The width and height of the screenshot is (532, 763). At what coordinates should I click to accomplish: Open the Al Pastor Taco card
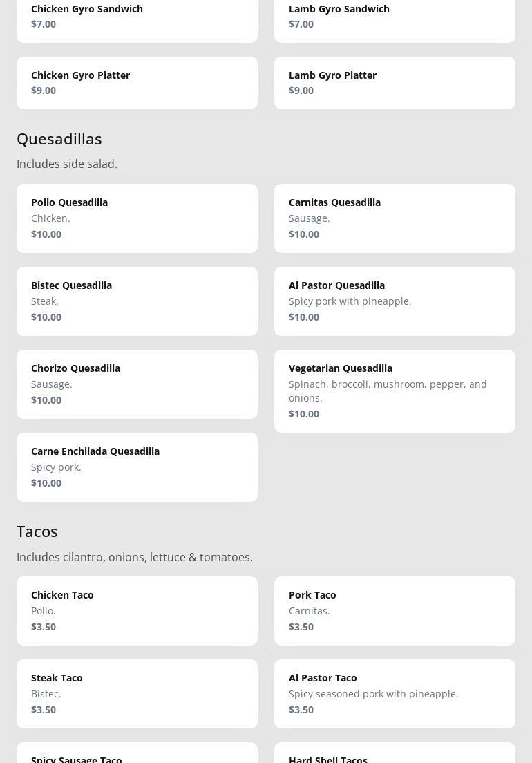point(395,694)
